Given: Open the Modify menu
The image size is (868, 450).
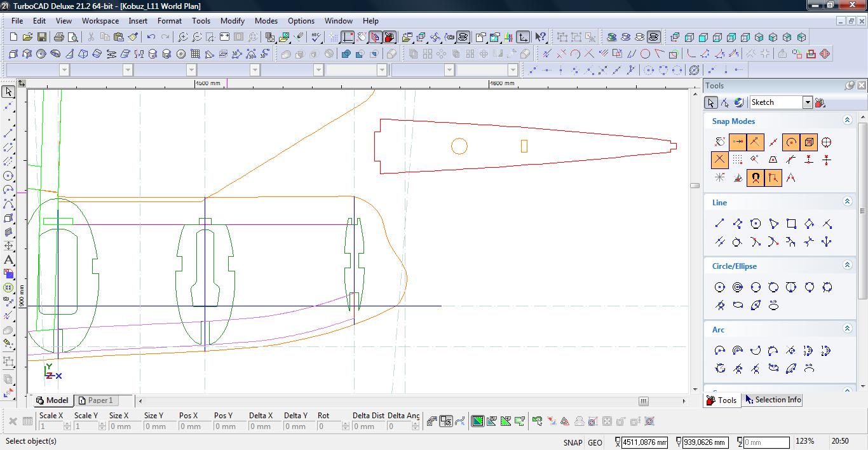Looking at the screenshot, I should pos(233,21).
